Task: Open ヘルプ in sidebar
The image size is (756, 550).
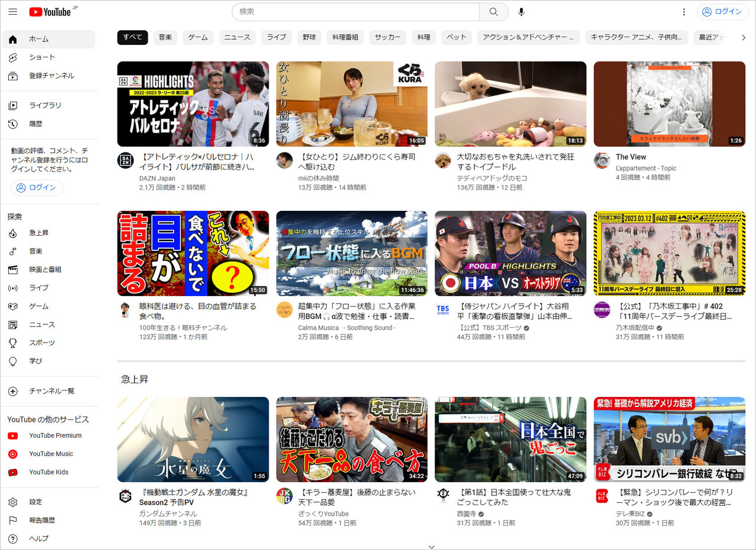Action: [48, 538]
